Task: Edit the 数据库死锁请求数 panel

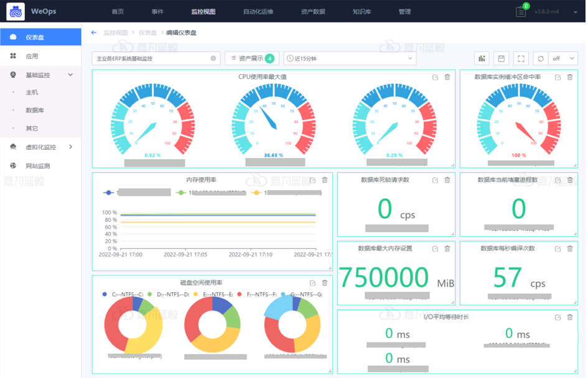Action: [435, 180]
